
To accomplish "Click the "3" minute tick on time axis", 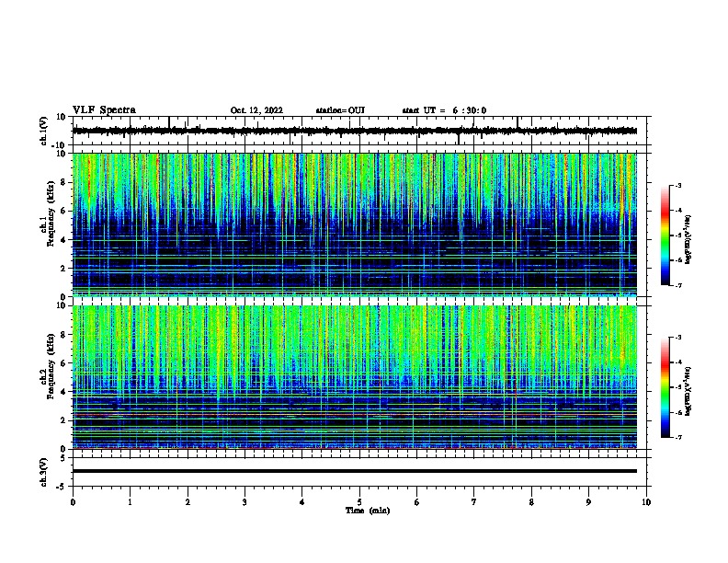I will (245, 502).
